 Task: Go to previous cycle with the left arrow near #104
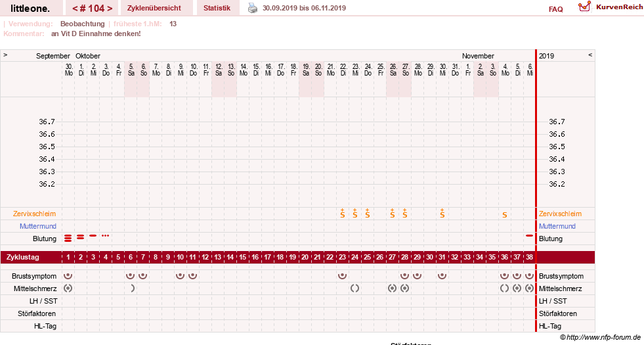75,9
